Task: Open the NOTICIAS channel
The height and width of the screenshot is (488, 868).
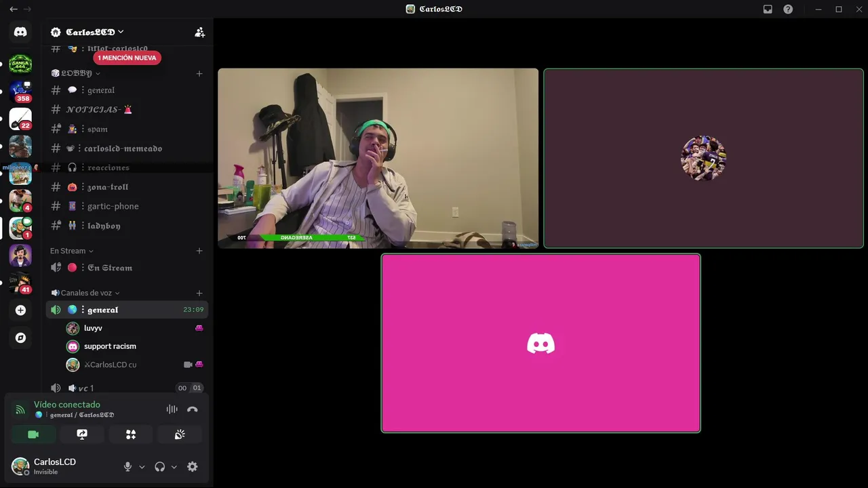Action: [x=127, y=109]
